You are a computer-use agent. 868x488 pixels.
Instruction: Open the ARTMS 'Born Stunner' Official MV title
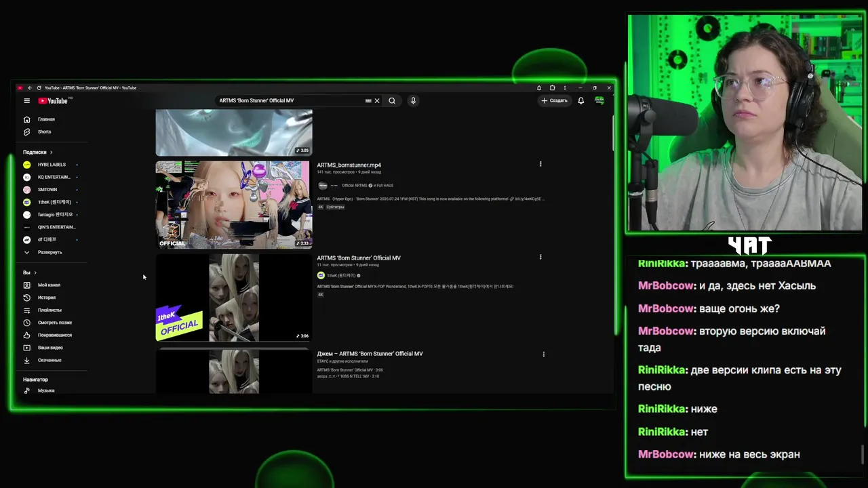(x=359, y=258)
